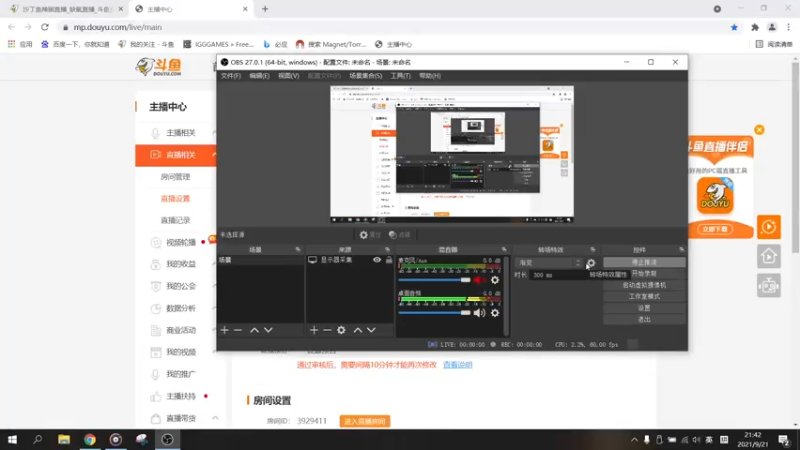Adjust the desktop audio volume slider in the mixer

[x=434, y=313]
